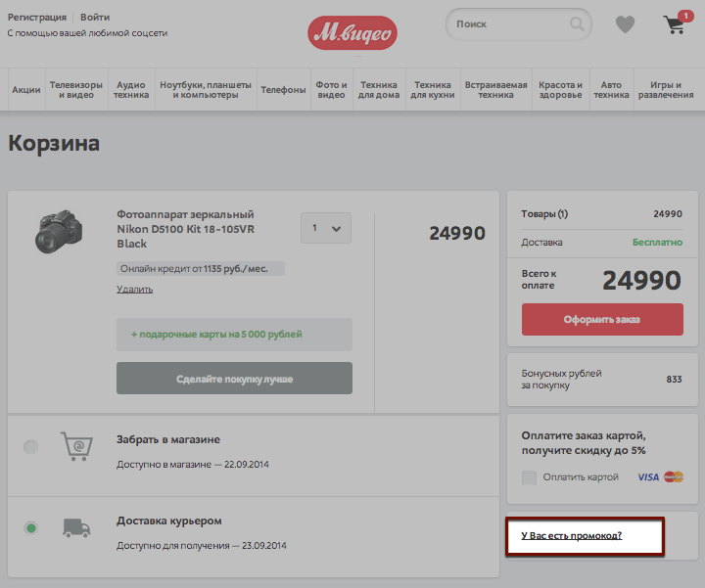Click 'Оплатите заказ картой, получите скидку' heading
This screenshot has height=588, width=705.
(x=584, y=443)
